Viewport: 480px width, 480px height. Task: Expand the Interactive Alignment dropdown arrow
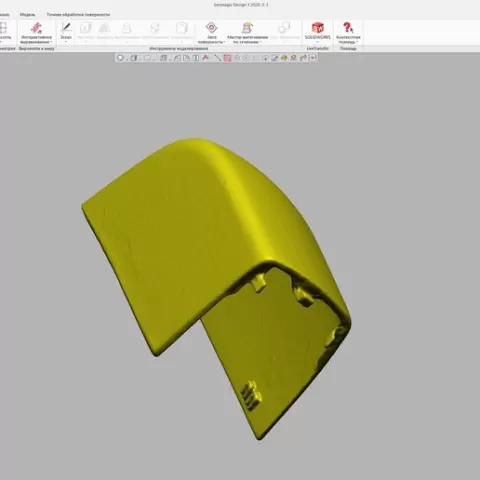(51, 42)
